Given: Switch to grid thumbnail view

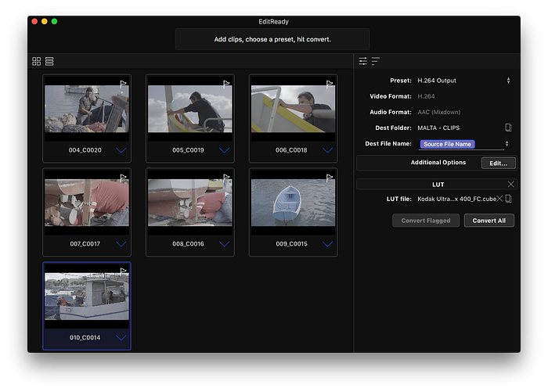Looking at the screenshot, I should click(x=36, y=62).
